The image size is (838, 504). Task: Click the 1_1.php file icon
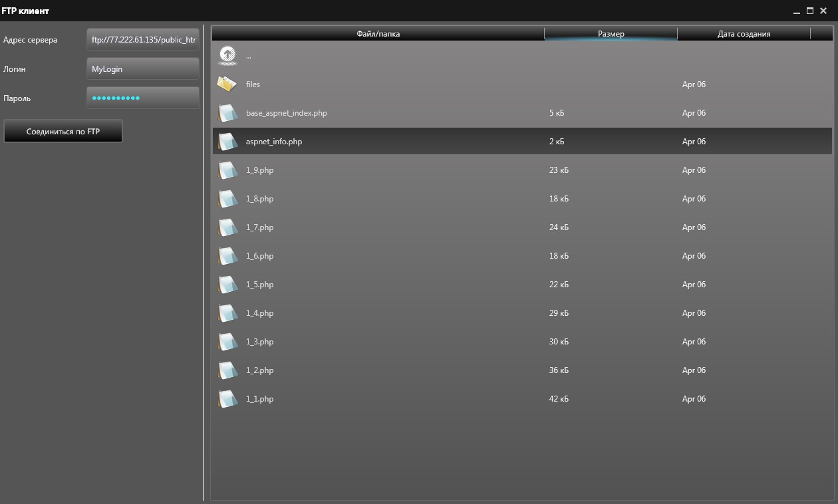(x=227, y=399)
